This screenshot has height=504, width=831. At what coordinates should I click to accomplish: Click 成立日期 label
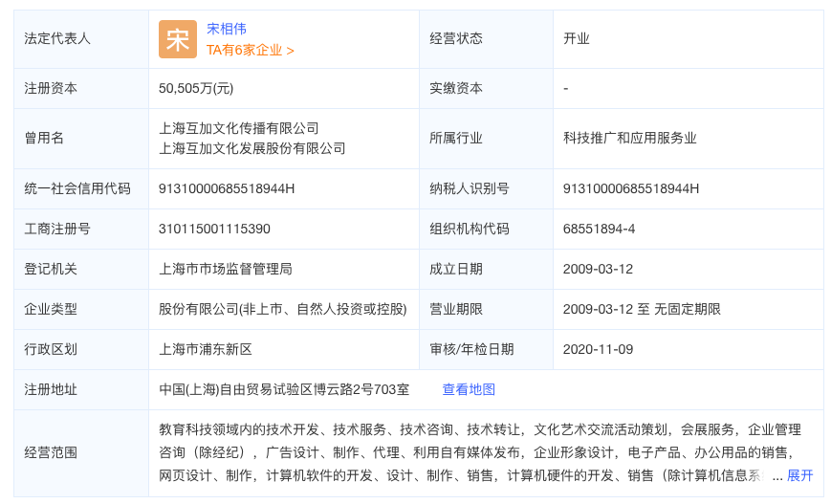pos(456,270)
